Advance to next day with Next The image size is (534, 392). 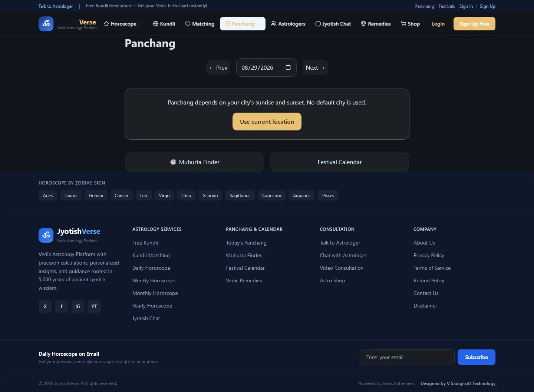[315, 67]
